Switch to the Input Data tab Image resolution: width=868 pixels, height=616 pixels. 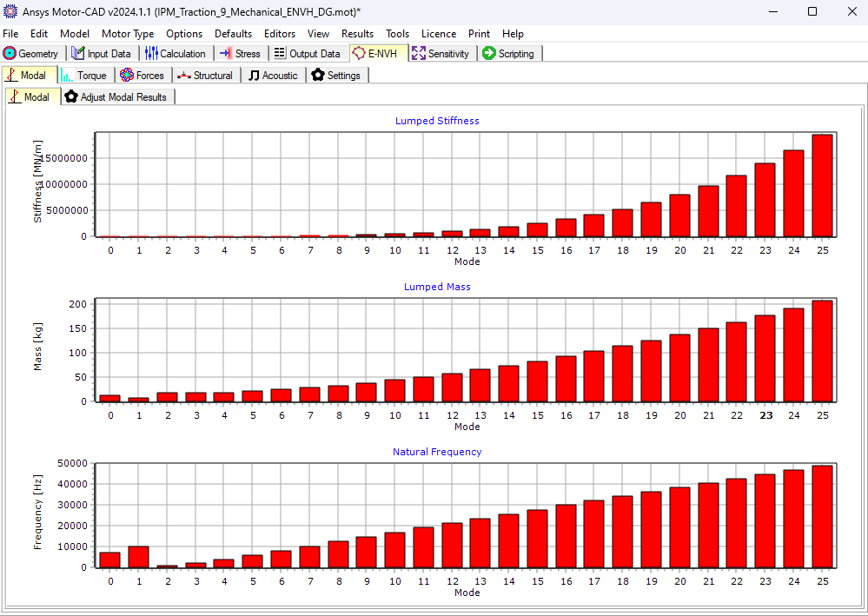click(102, 53)
